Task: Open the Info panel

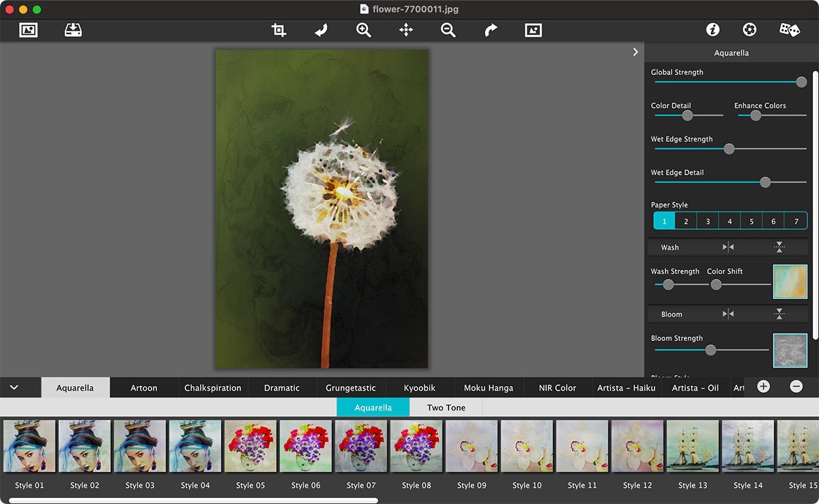Action: 713,29
